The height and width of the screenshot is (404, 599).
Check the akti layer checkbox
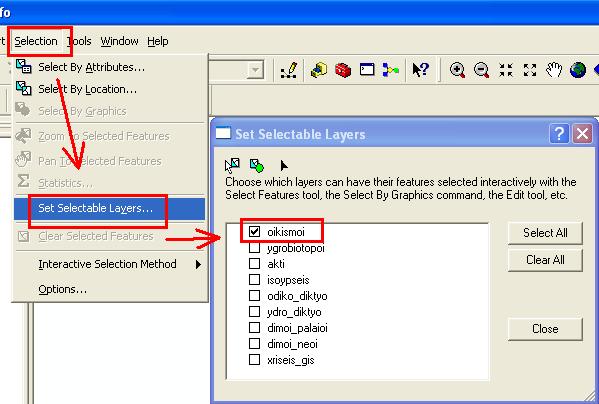click(x=254, y=263)
